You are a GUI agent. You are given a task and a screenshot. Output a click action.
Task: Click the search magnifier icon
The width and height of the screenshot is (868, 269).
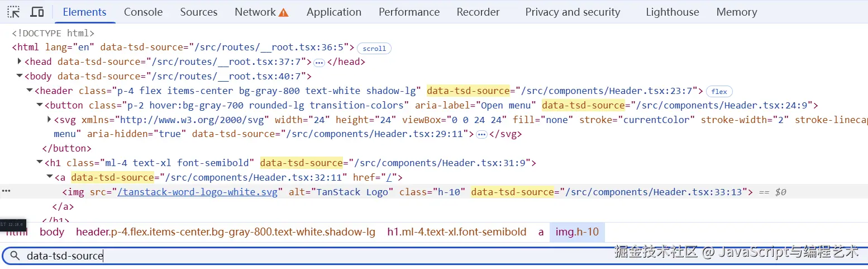[15, 256]
